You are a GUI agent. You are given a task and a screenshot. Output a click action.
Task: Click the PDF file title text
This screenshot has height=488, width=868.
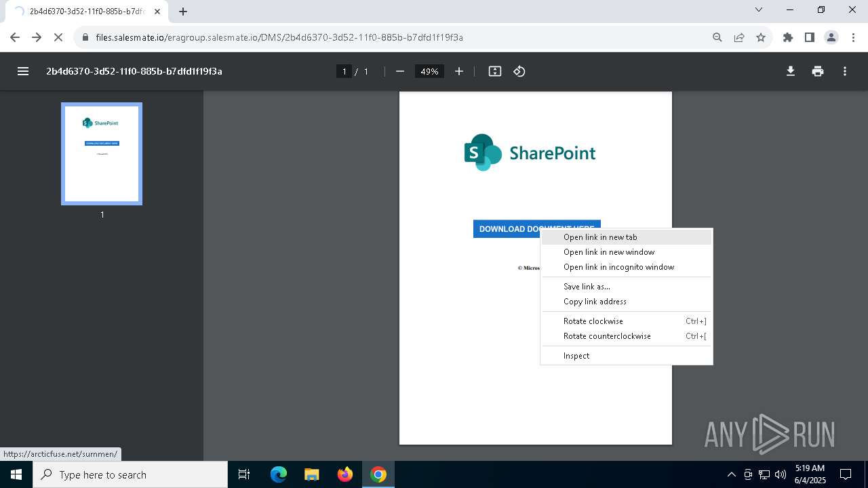click(134, 71)
